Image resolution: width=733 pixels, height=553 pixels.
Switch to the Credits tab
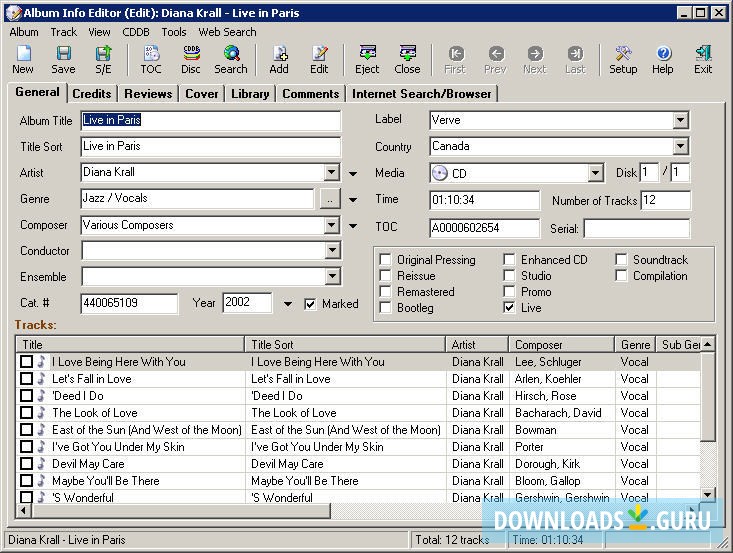tap(92, 94)
